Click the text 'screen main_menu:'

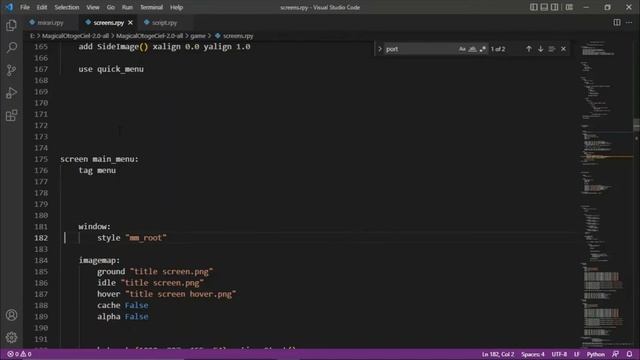click(100, 159)
